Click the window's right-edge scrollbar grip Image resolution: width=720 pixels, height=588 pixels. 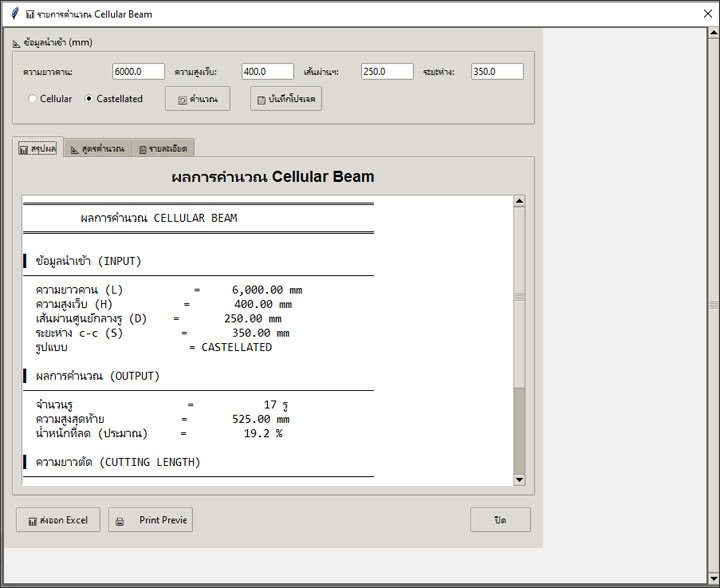click(713, 304)
